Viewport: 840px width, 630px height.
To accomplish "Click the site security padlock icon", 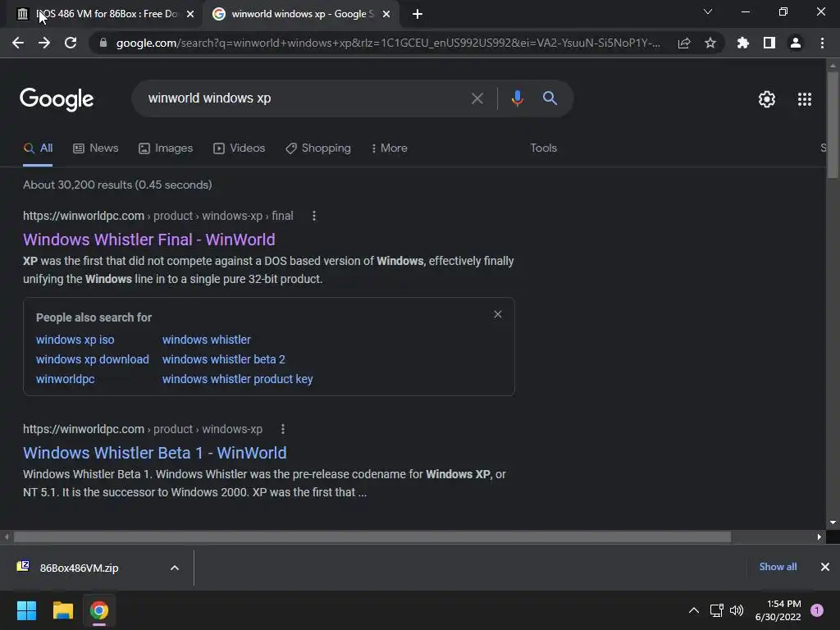I will click(103, 43).
